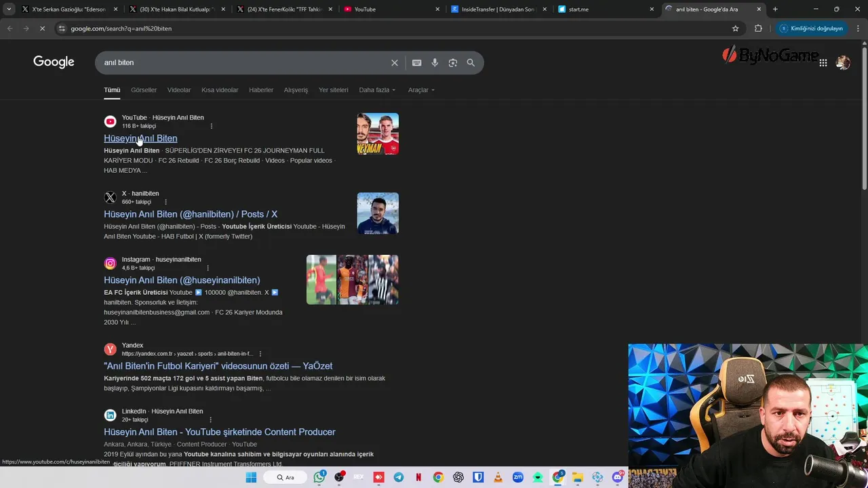Viewport: 868px width, 488px height.
Task: Bookmark this page with the star icon
Action: pyautogui.click(x=735, y=28)
